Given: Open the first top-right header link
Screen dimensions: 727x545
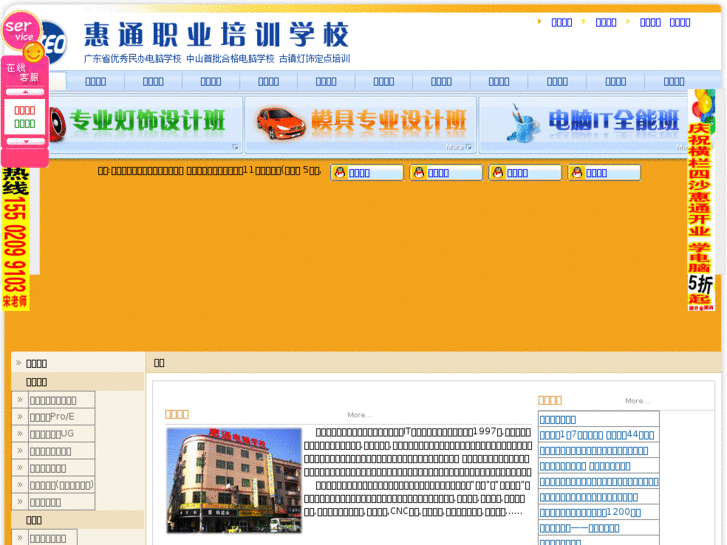Looking at the screenshot, I should point(561,22).
